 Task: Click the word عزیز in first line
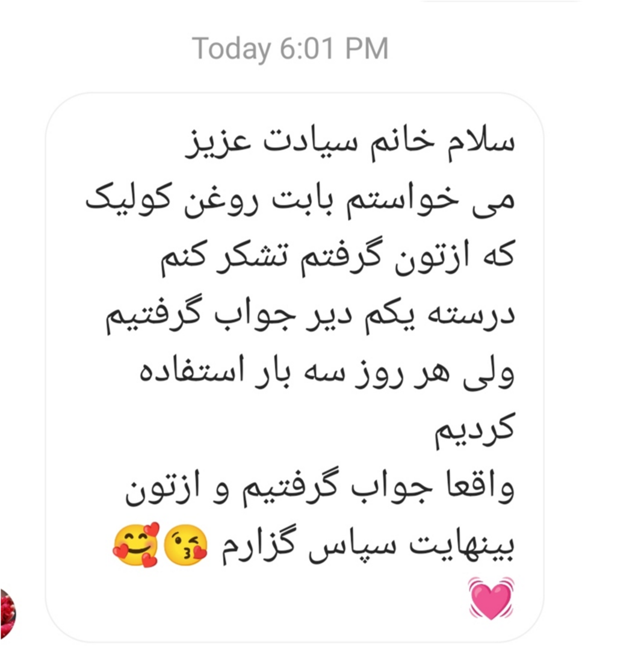click(218, 143)
